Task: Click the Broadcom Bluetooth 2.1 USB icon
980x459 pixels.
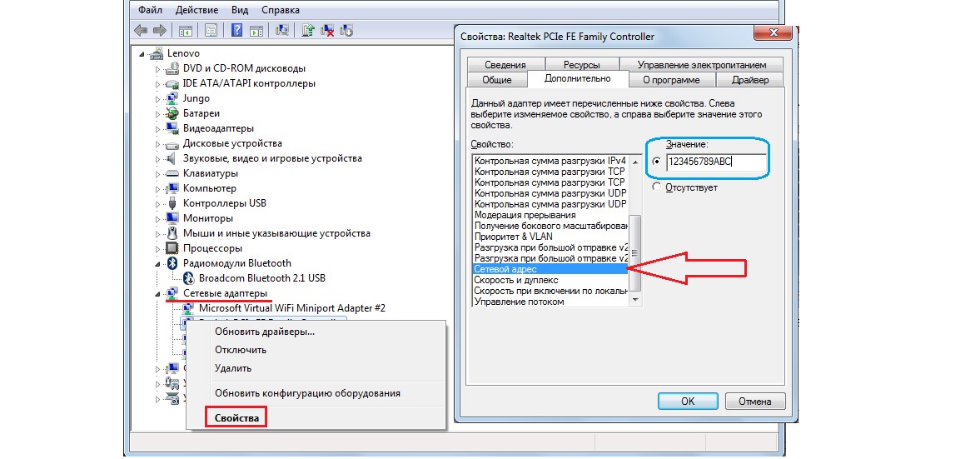Action: tap(188, 278)
